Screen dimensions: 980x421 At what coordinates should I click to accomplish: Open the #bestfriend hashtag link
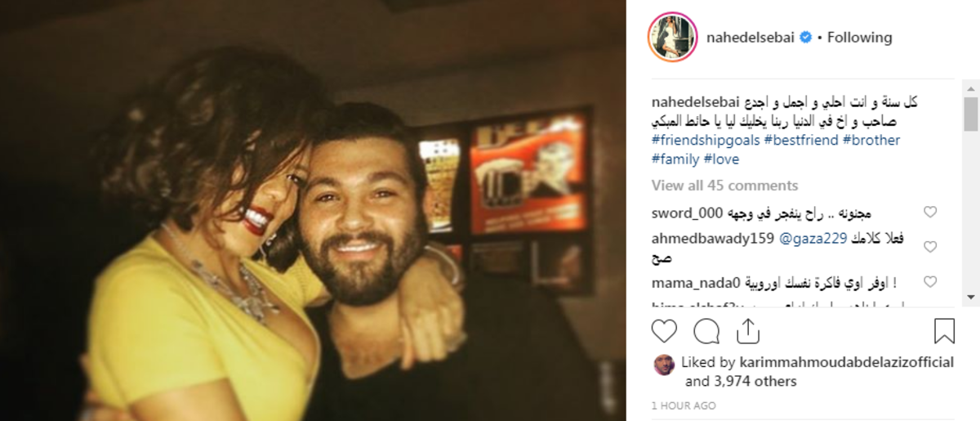[x=801, y=141]
